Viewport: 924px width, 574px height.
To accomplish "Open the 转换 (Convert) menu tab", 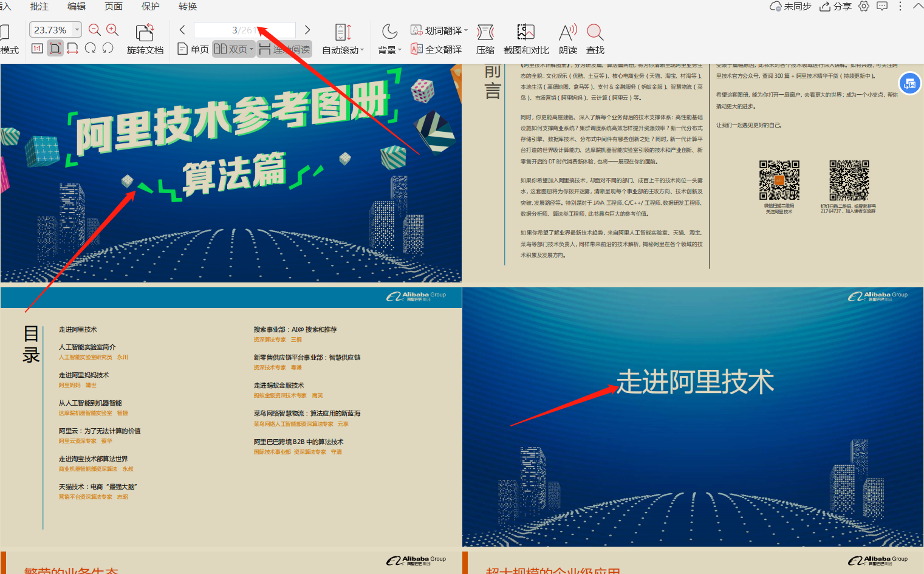I will point(188,6).
